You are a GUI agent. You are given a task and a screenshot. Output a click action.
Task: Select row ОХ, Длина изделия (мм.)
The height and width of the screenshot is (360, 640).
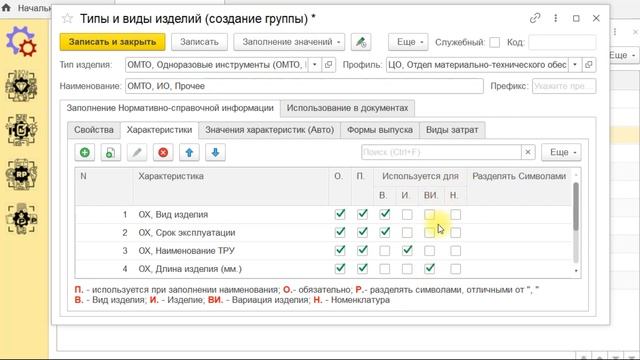[x=323, y=269]
